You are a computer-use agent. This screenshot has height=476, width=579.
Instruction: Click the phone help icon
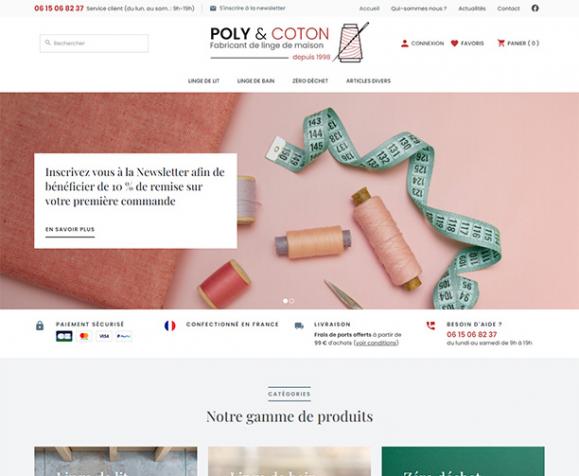click(x=431, y=325)
